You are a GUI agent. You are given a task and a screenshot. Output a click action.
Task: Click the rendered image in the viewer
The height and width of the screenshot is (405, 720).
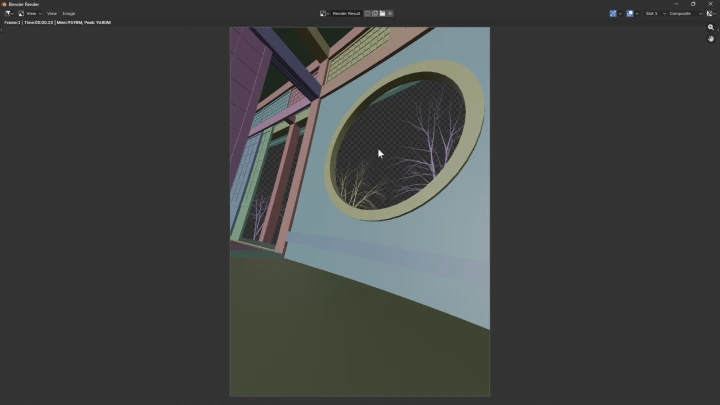coord(360,212)
